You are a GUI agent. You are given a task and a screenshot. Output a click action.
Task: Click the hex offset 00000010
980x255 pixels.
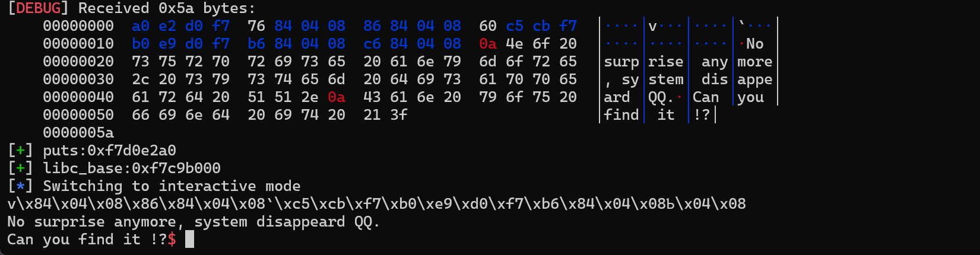78,44
